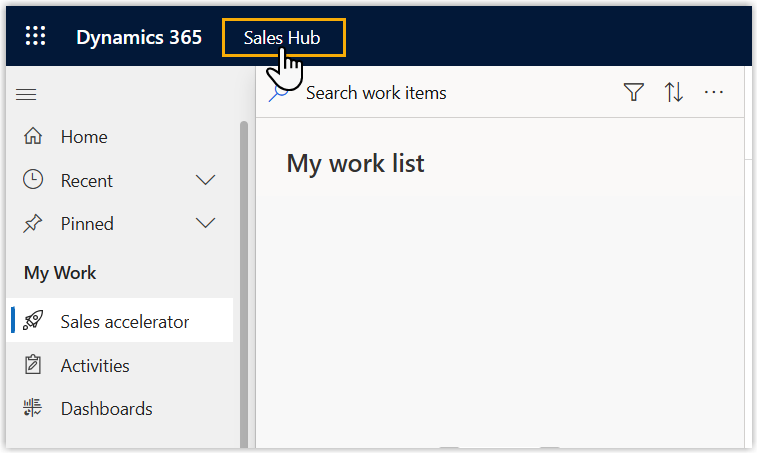The width and height of the screenshot is (758, 454).
Task: Click the Recent clock icon
Action: pyautogui.click(x=33, y=180)
